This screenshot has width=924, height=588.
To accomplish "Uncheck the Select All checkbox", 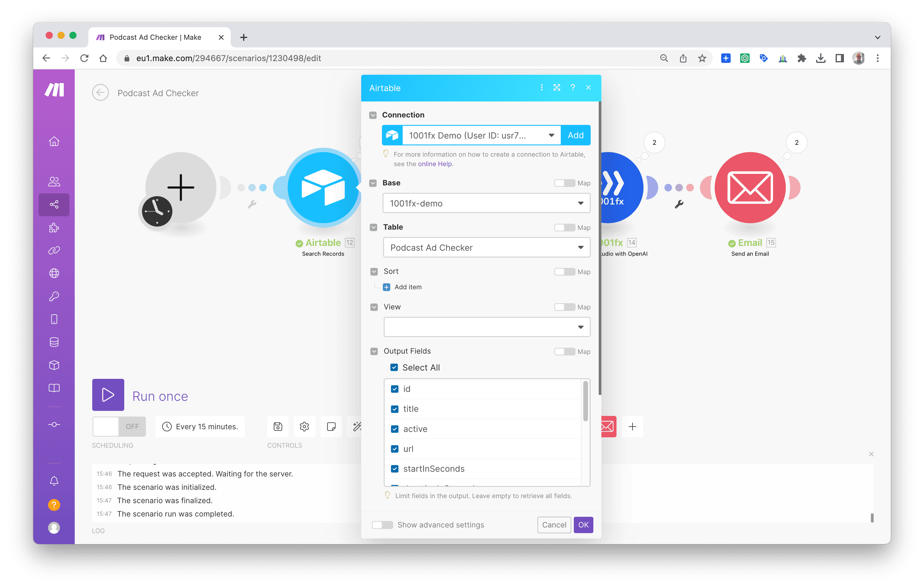I will pyautogui.click(x=394, y=367).
